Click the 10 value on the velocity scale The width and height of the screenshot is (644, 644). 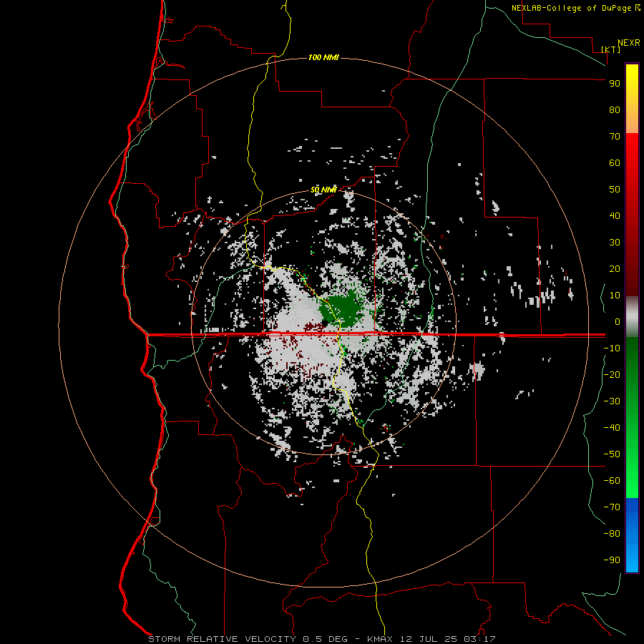pos(615,296)
